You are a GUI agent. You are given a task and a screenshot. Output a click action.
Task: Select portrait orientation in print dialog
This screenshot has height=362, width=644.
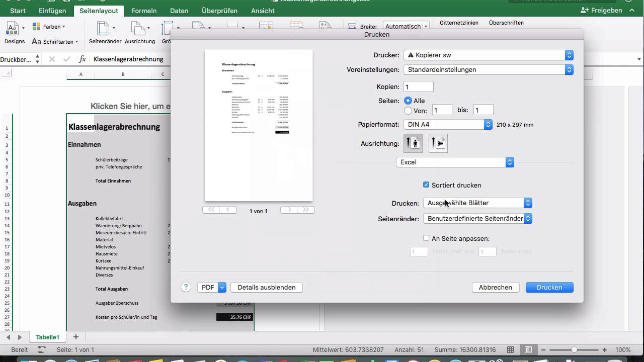[413, 143]
